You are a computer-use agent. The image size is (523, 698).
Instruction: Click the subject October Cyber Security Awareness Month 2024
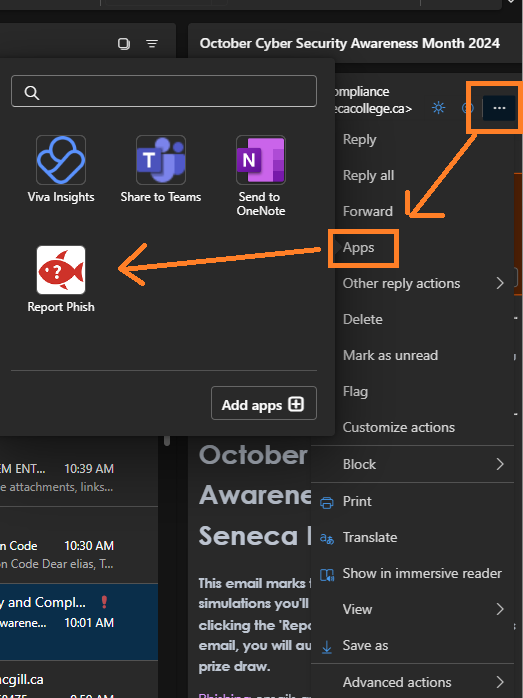coord(349,43)
